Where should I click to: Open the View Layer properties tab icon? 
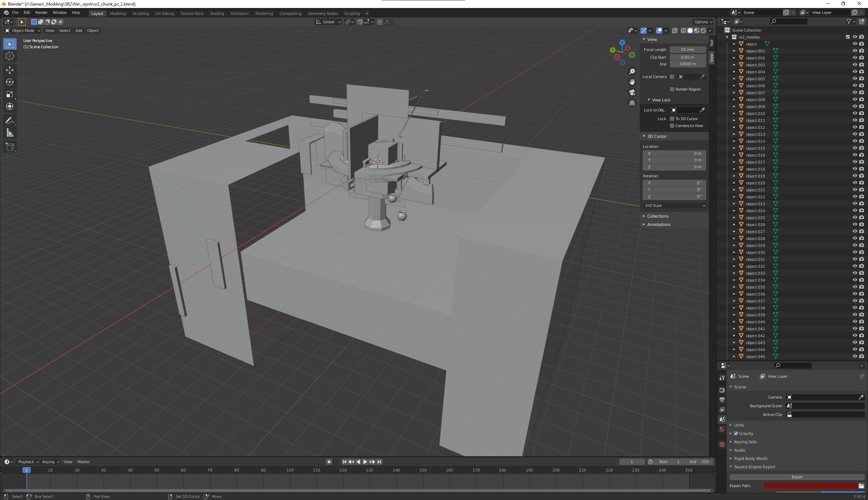(722, 410)
